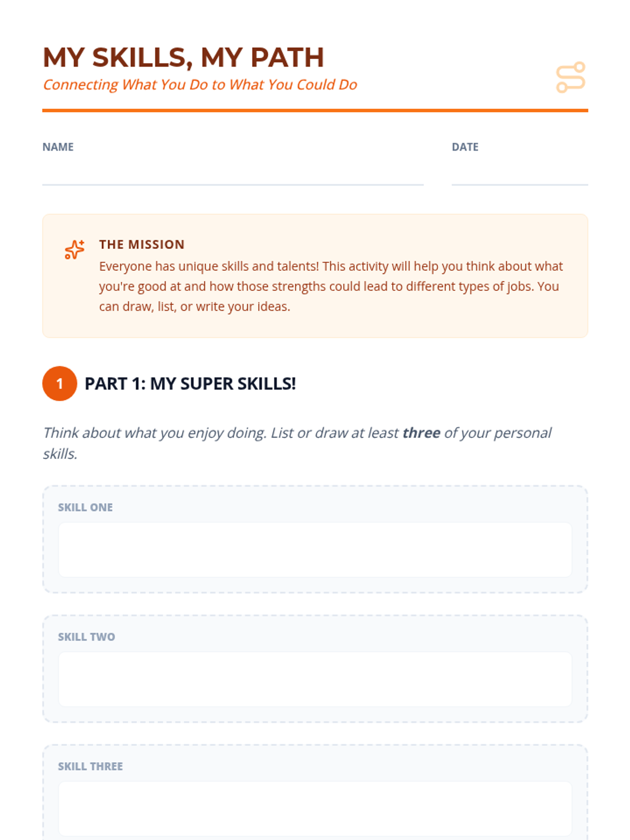
Task: Click the Mission heading text
Action: click(x=142, y=245)
